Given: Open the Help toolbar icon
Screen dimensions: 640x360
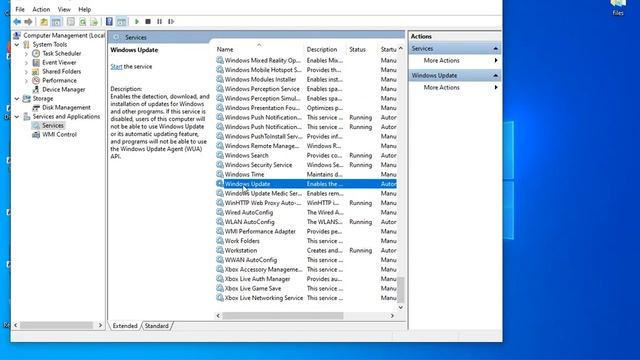Looking at the screenshot, I should (x=109, y=22).
